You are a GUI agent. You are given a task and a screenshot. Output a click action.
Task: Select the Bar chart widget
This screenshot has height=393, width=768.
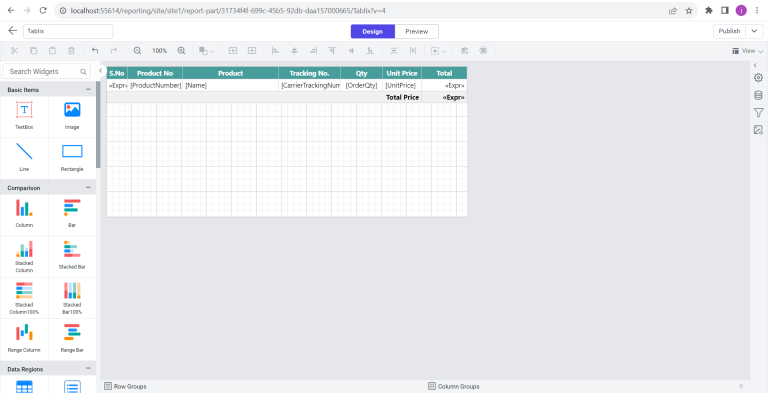[x=72, y=214]
